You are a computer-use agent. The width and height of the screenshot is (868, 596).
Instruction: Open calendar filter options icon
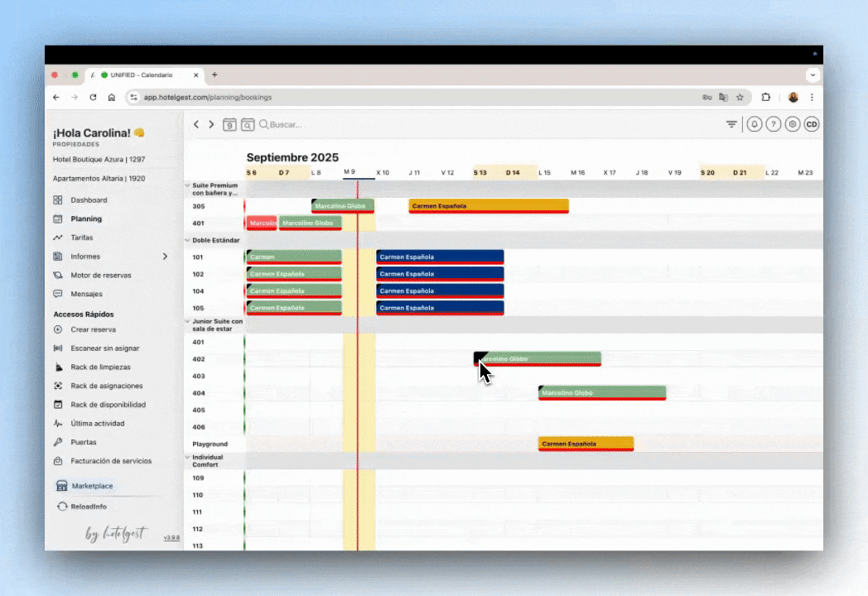[x=731, y=124]
